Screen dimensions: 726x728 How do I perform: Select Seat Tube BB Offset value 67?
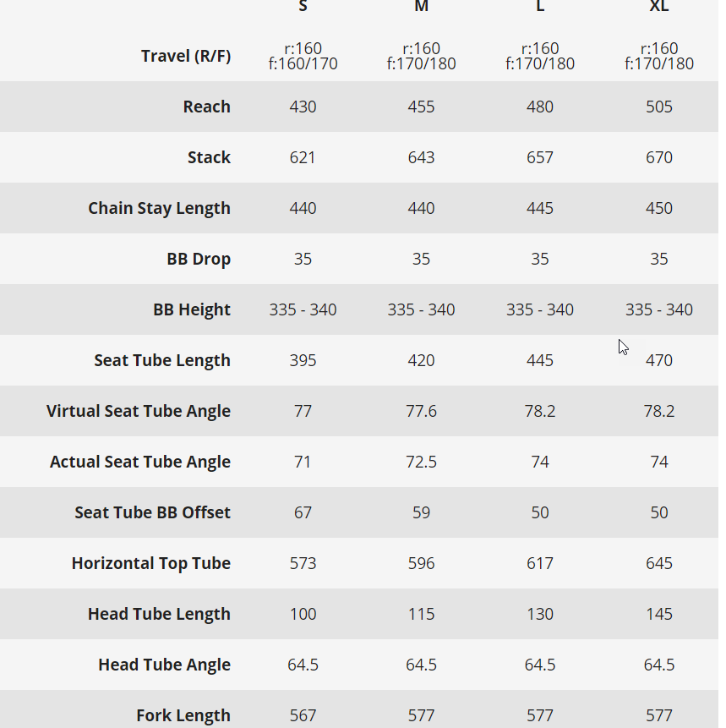[x=303, y=512]
